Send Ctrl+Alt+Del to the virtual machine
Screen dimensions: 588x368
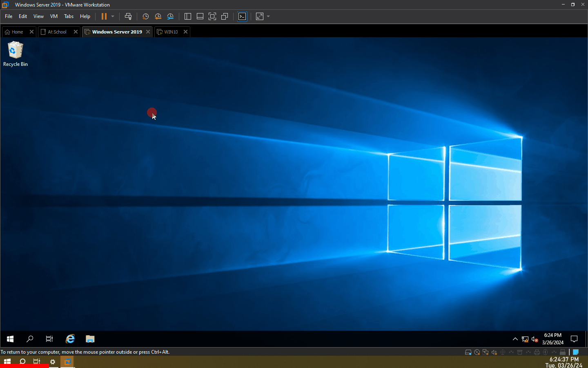coord(128,16)
